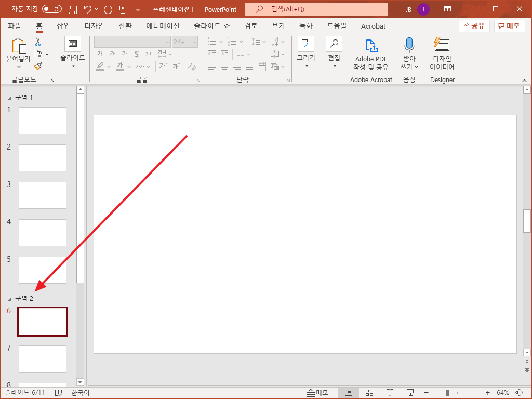This screenshot has width=532, height=399.
Task: Open the 슬라이드 쇼 tab
Action: [212, 26]
